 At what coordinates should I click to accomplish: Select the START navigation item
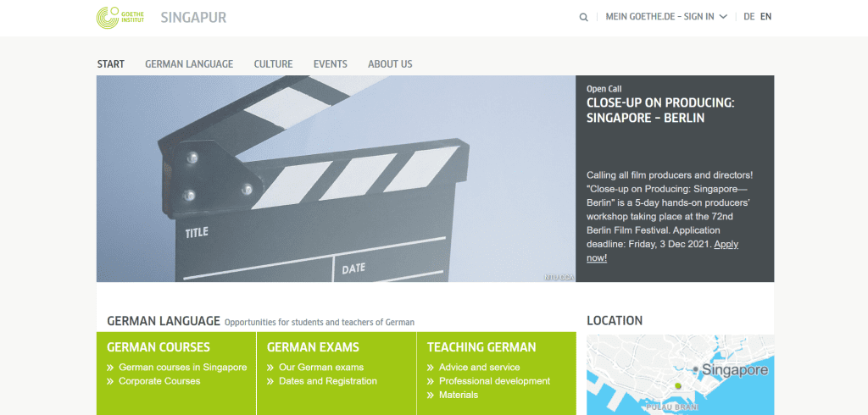(111, 64)
